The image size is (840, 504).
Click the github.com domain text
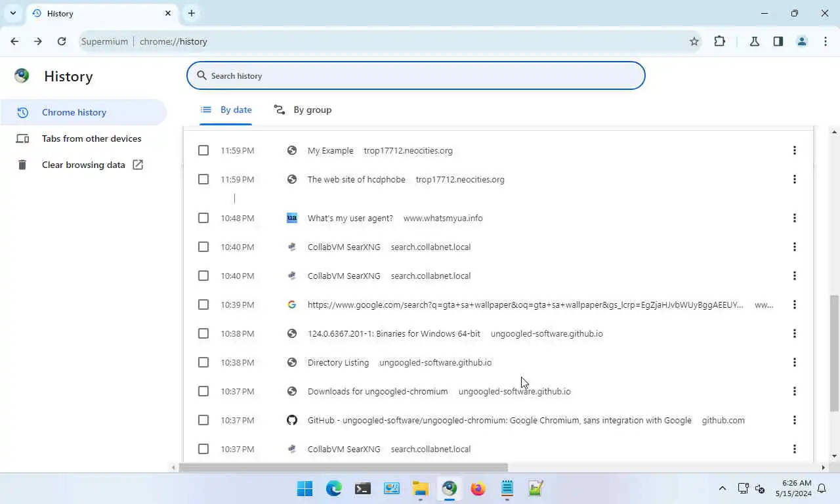(x=723, y=420)
